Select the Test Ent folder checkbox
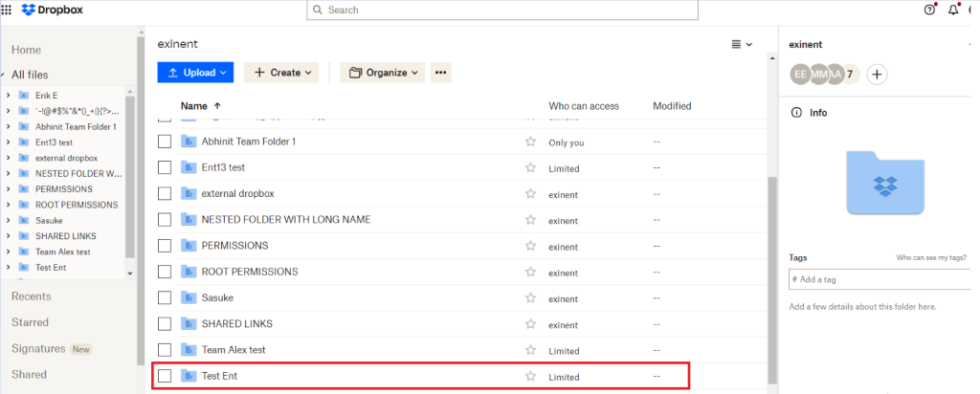The image size is (980, 394). pos(165,377)
